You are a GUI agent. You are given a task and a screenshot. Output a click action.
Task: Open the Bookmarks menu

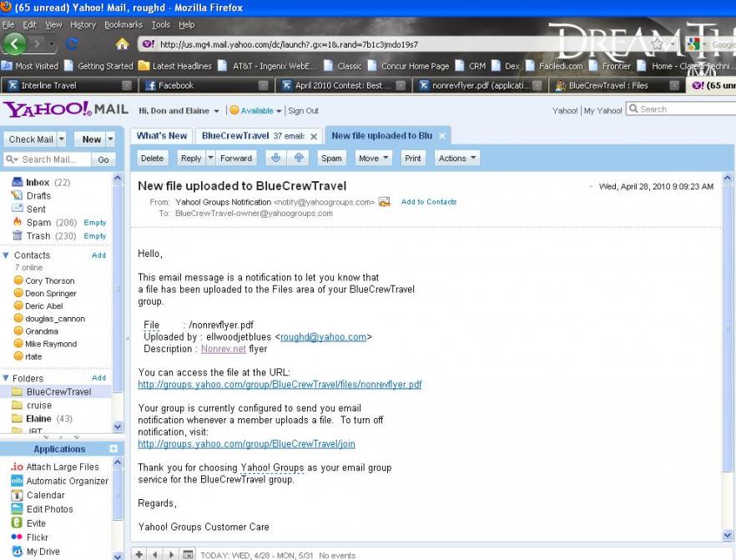123,25
